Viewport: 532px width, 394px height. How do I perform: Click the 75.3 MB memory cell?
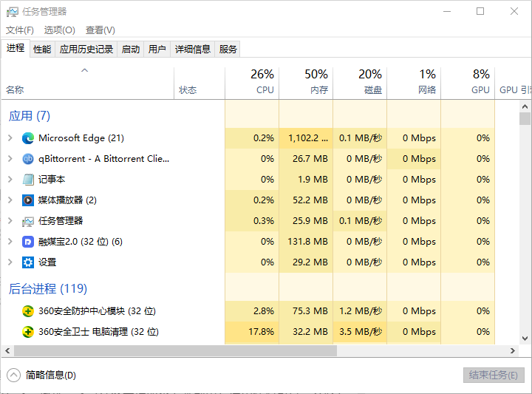306,311
